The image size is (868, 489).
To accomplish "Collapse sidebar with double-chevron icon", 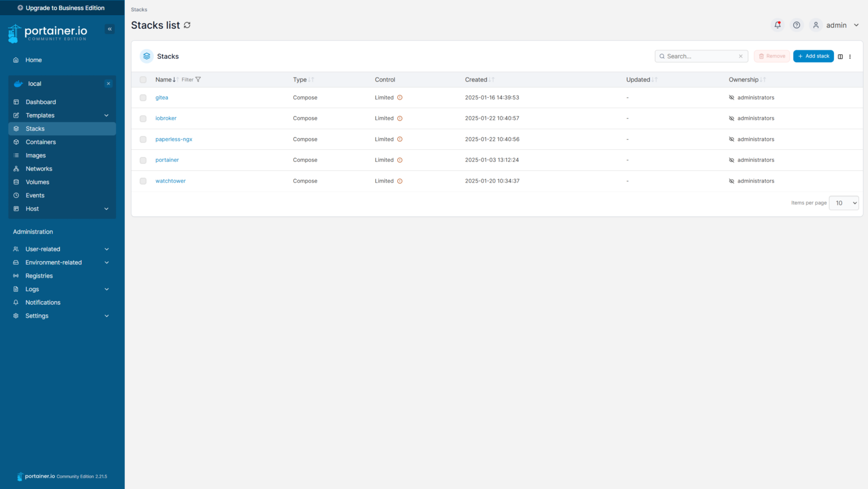I will coord(110,29).
